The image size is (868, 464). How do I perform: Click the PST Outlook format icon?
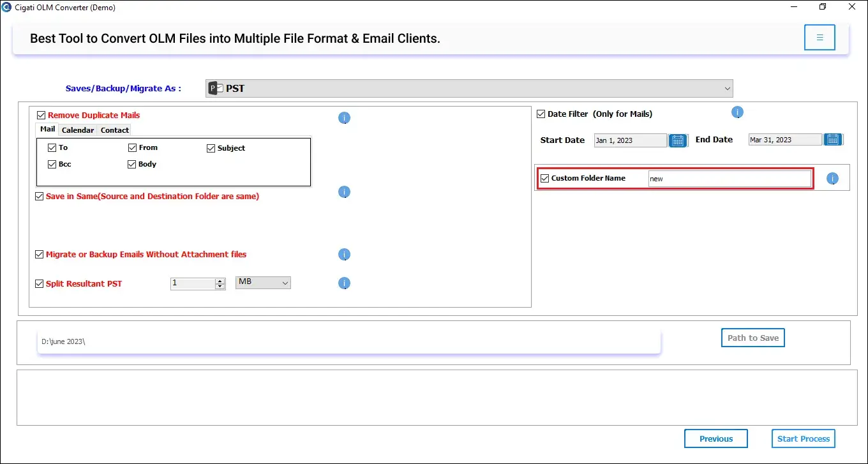point(216,89)
